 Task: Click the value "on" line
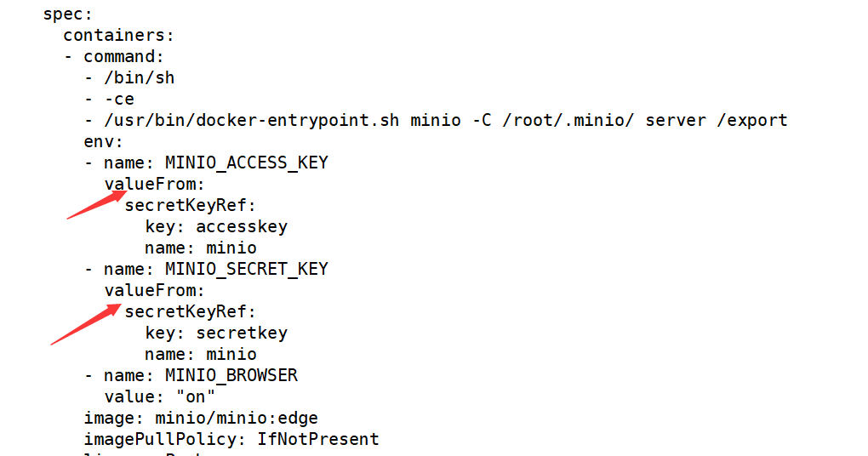click(x=160, y=396)
